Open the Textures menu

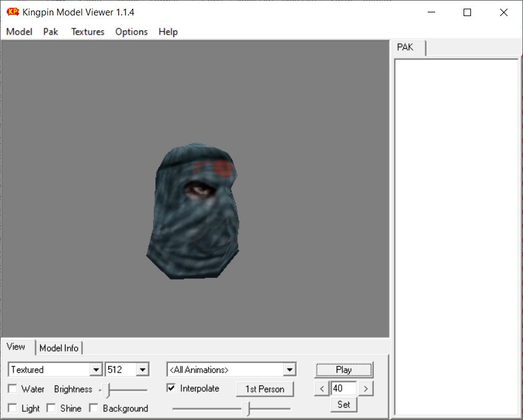88,32
